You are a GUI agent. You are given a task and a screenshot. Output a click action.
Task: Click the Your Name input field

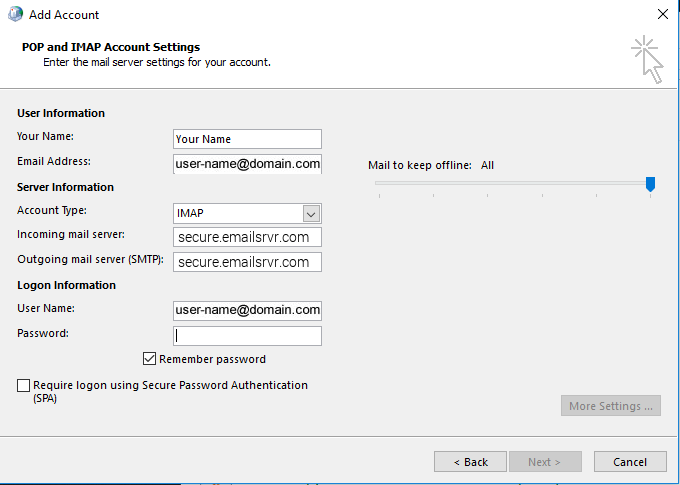pyautogui.click(x=247, y=139)
